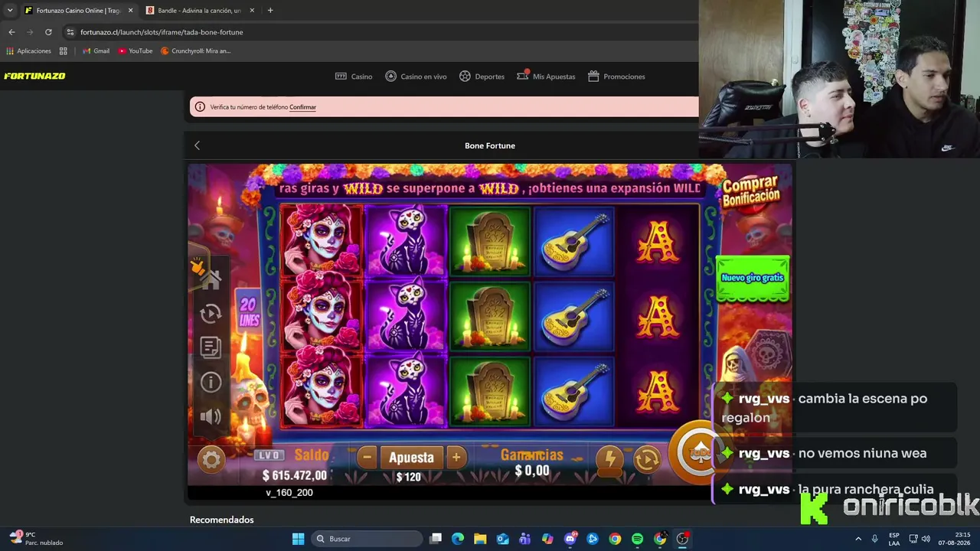The width and height of the screenshot is (980, 551).
Task: Open Spotify from the taskbar
Action: [x=637, y=539]
